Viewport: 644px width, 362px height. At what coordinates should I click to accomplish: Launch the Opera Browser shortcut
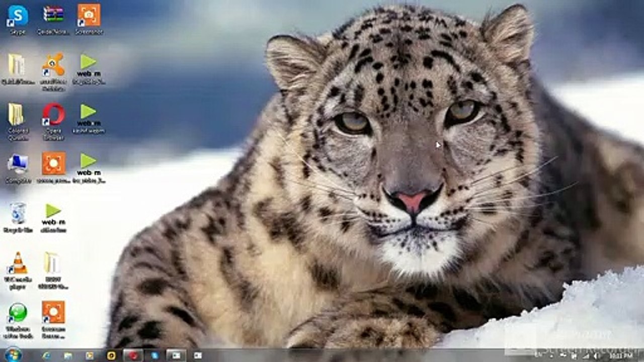pyautogui.click(x=53, y=121)
